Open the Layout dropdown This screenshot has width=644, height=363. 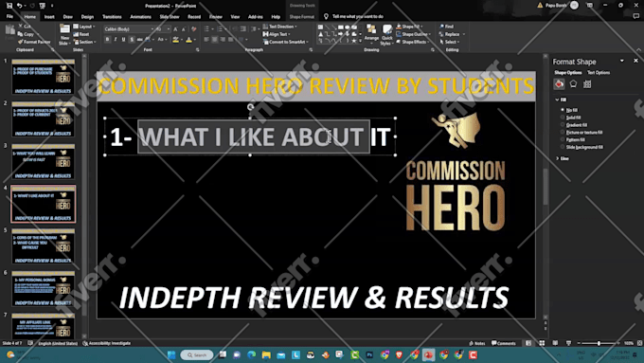[x=84, y=27]
